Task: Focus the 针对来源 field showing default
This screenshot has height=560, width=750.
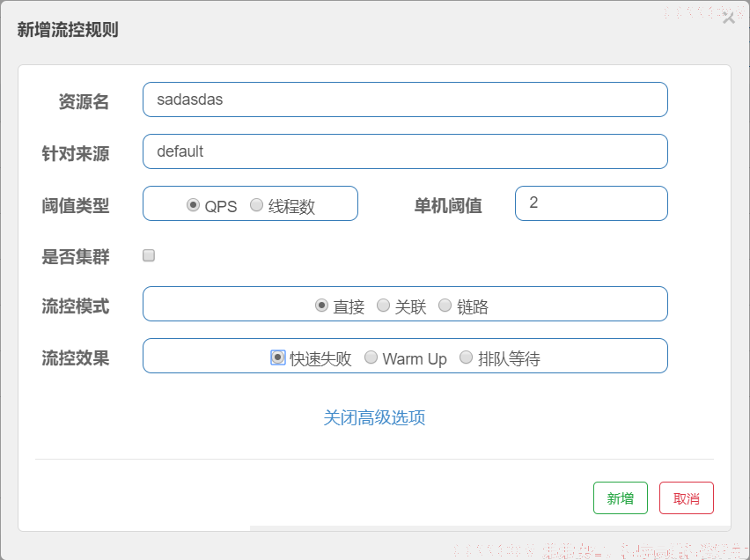Action: [x=405, y=151]
